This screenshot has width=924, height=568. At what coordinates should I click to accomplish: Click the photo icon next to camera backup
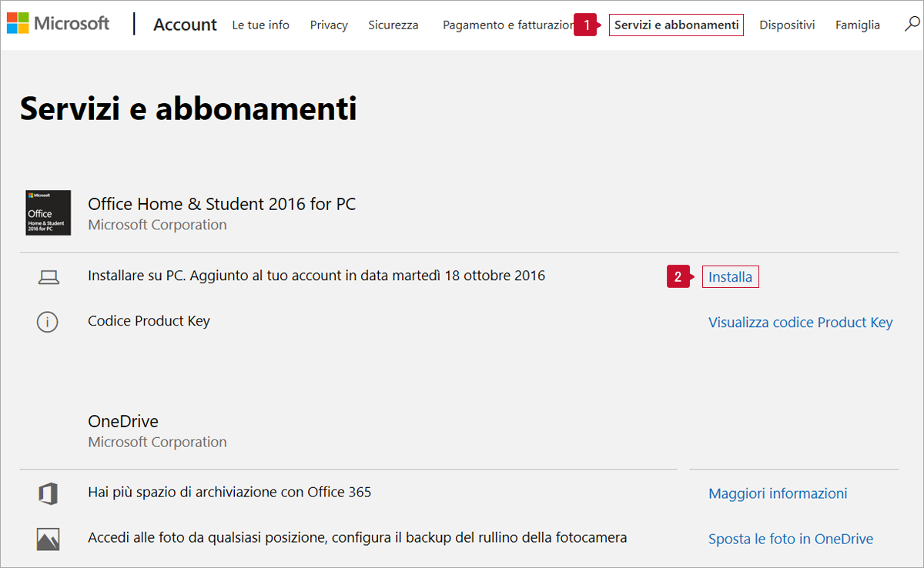pyautogui.click(x=48, y=538)
